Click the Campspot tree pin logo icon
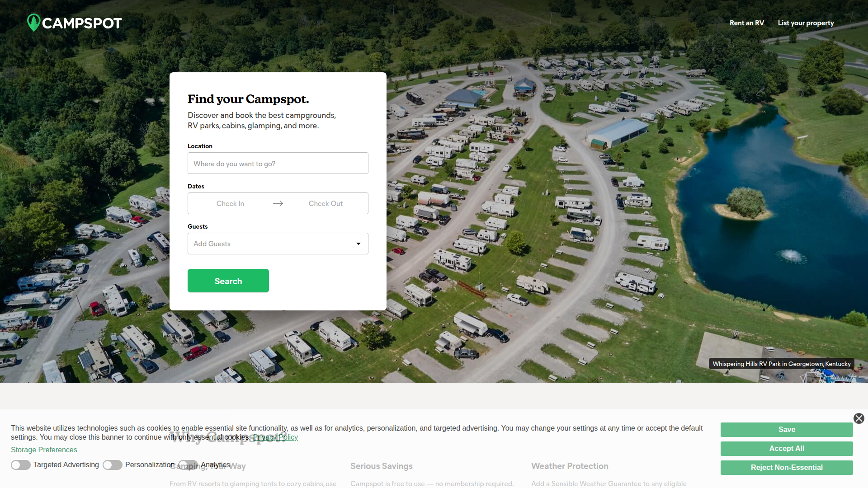This screenshot has height=488, width=868. (x=33, y=23)
